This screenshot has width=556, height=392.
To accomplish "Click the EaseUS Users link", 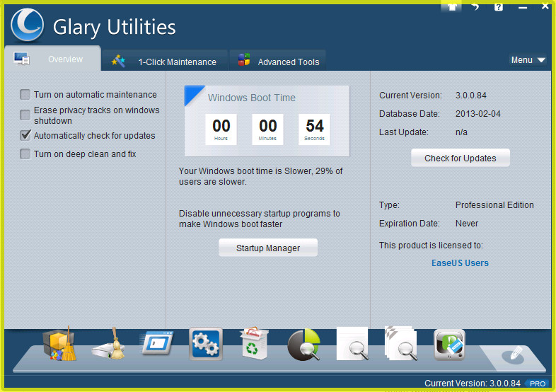I will click(x=460, y=263).
